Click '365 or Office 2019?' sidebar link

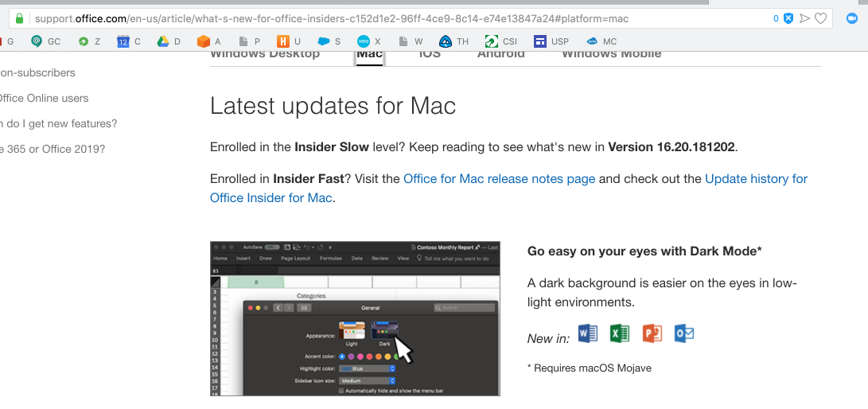pos(53,149)
